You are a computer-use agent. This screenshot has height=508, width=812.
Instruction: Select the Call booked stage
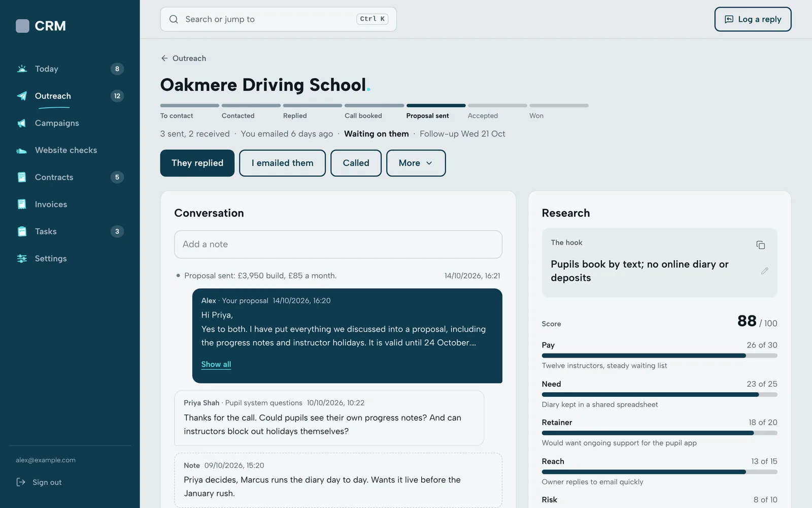374,112
